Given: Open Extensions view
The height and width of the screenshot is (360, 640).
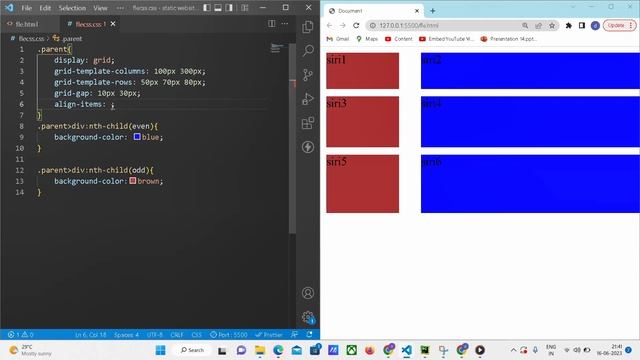Looking at the screenshot, I should point(308,123).
